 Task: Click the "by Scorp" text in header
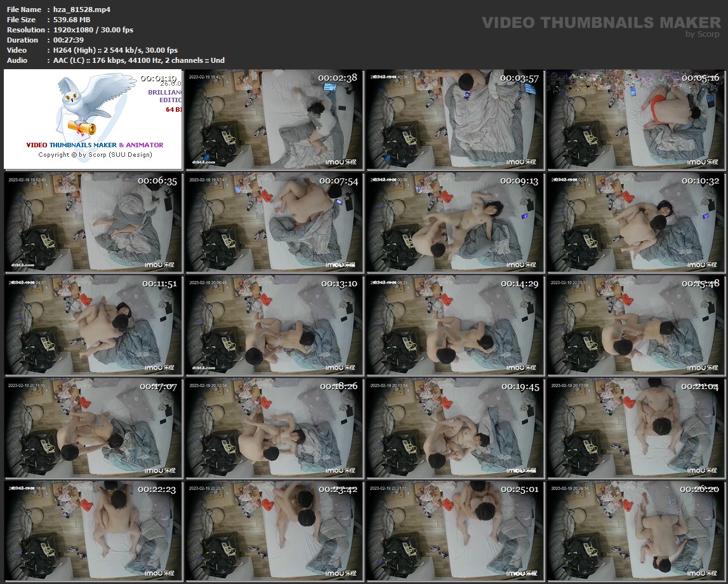coord(703,34)
